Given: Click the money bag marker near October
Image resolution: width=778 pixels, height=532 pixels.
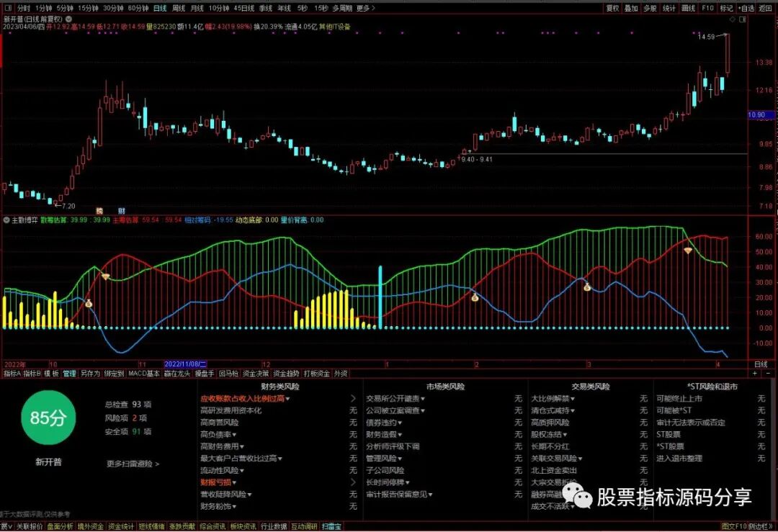Looking at the screenshot, I should 89,303.
